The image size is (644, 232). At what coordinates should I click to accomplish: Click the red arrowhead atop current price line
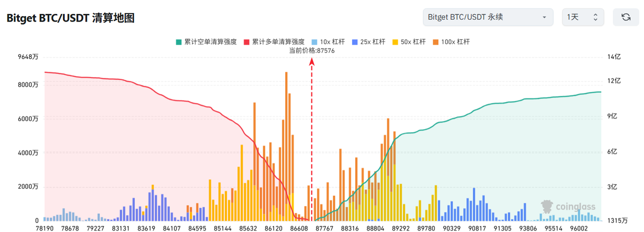click(312, 62)
